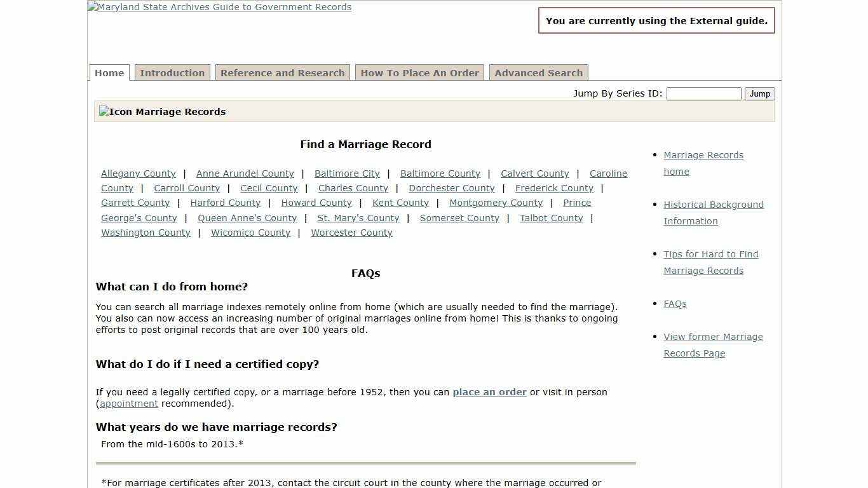Open the appointment link
868x488 pixels.
click(129, 403)
